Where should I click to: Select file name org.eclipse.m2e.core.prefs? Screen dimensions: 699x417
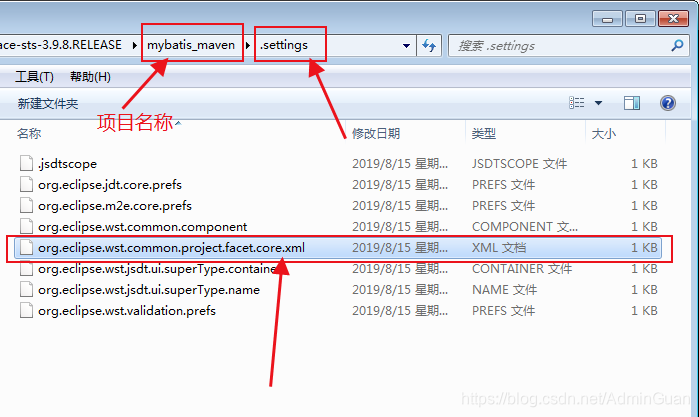(115, 206)
